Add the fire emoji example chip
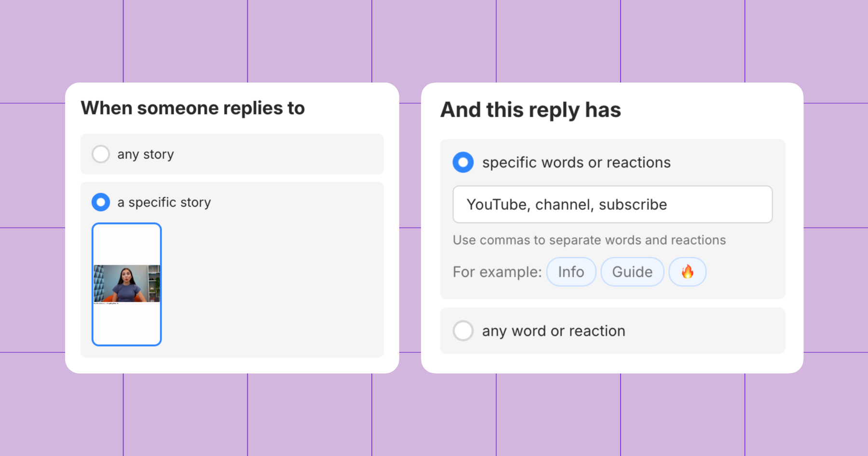The width and height of the screenshot is (868, 456). click(687, 272)
